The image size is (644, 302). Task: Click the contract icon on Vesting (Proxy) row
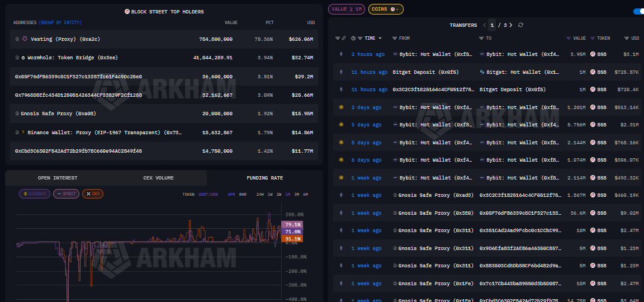[17, 39]
